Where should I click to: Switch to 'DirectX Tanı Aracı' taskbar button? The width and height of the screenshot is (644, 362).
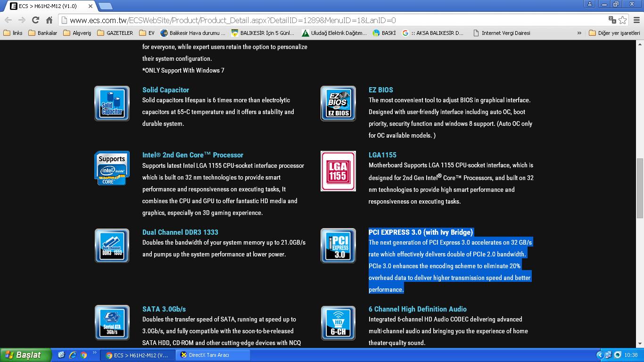pos(213,355)
